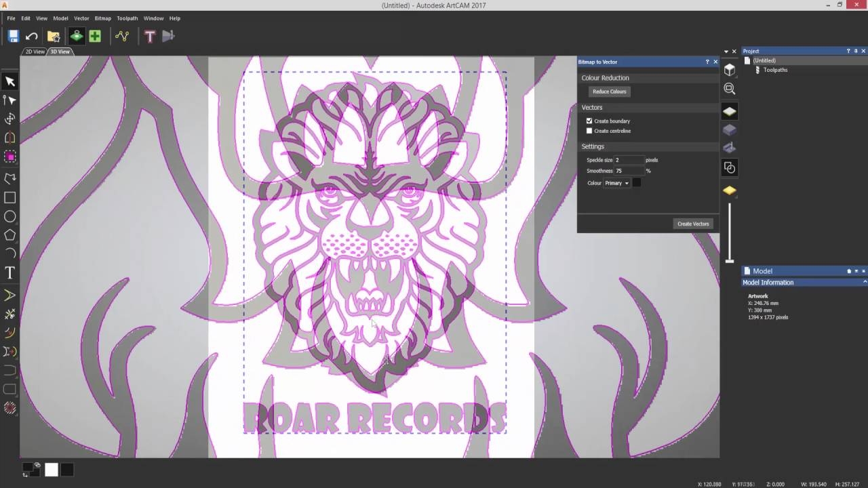Screen dimensions: 868x488
Task: Select the scissors trim vector tool
Action: tap(10, 314)
